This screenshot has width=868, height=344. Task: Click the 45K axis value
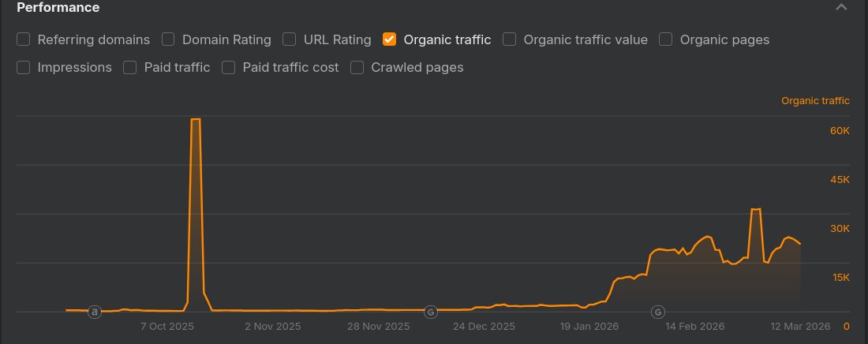point(840,180)
